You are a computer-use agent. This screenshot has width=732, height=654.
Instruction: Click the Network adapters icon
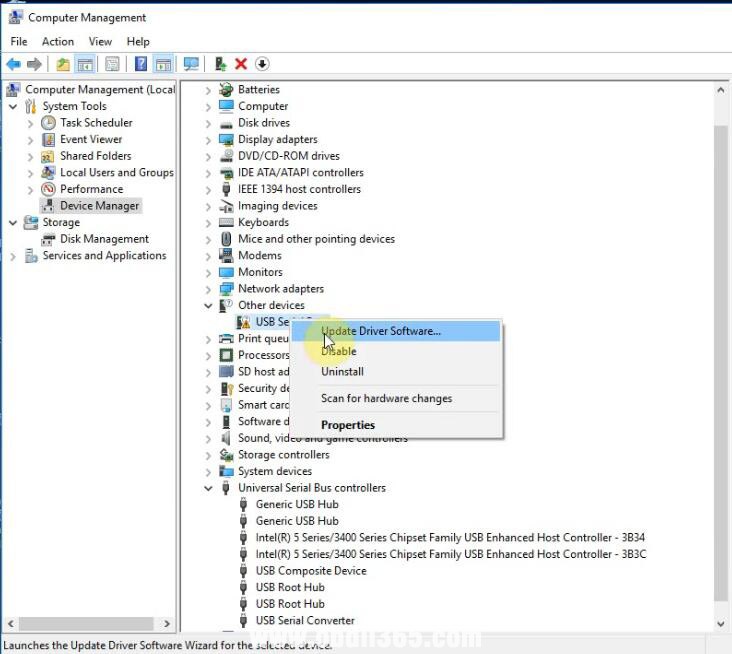[226, 288]
